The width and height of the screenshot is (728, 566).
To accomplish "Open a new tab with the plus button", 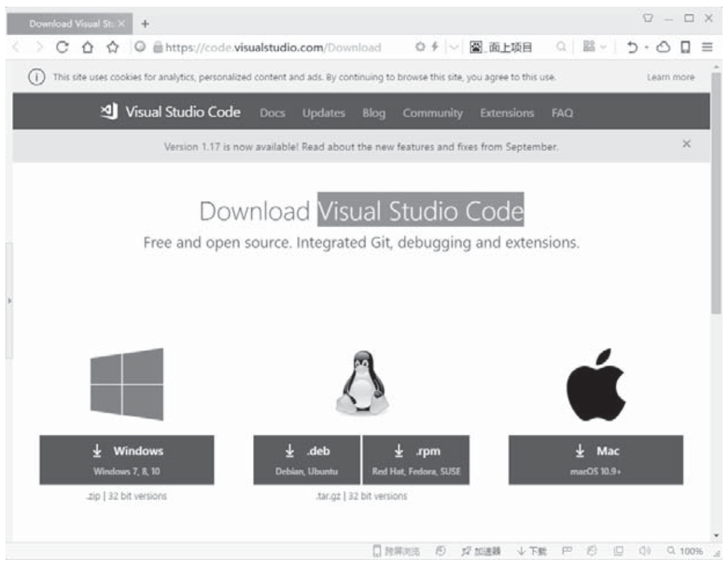I will pyautogui.click(x=144, y=24).
